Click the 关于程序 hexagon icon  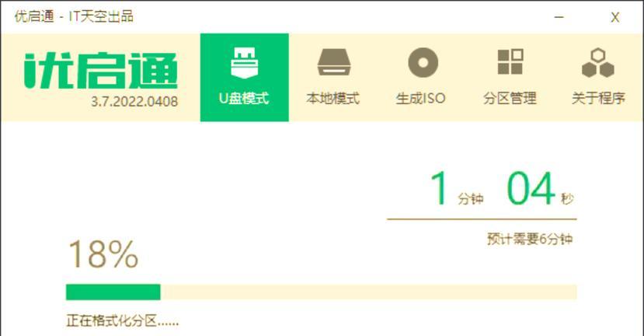598,62
